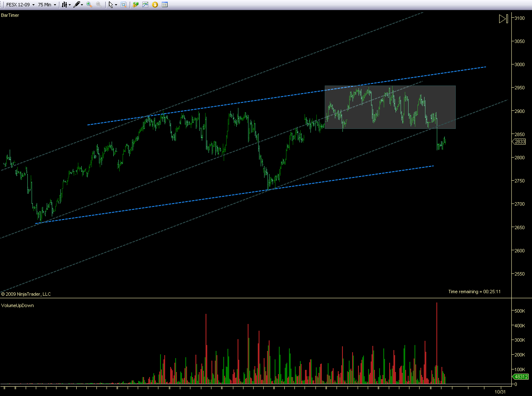Open the chart trader money icon
Screen dimensions: 532x396
(136, 5)
